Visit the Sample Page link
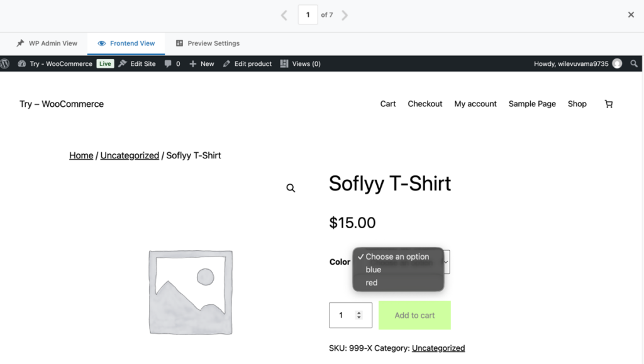 532,104
